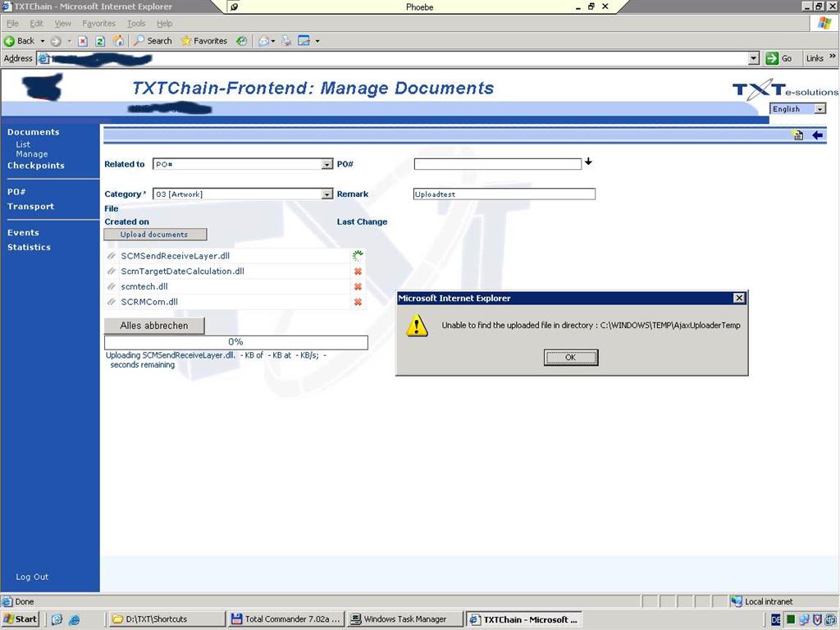Viewport: 840px width, 630px height.
Task: Click the Back navigation arrow icon
Action: (9, 41)
